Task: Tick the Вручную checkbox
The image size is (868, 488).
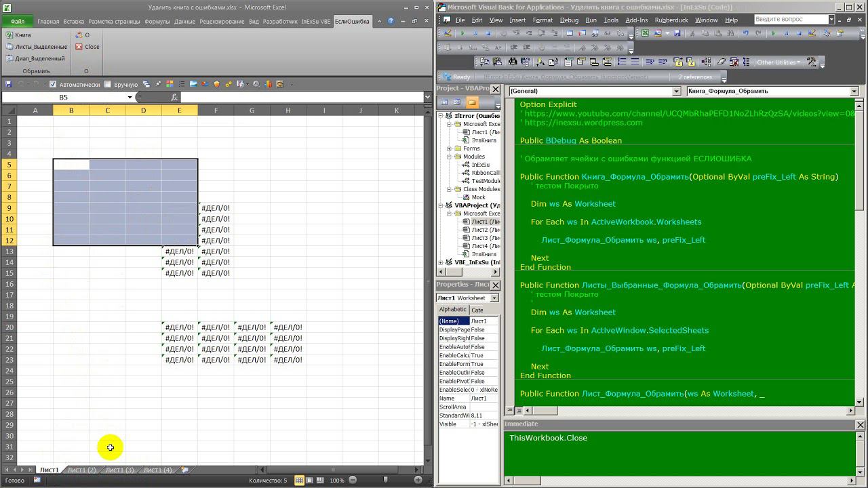Action: point(108,85)
